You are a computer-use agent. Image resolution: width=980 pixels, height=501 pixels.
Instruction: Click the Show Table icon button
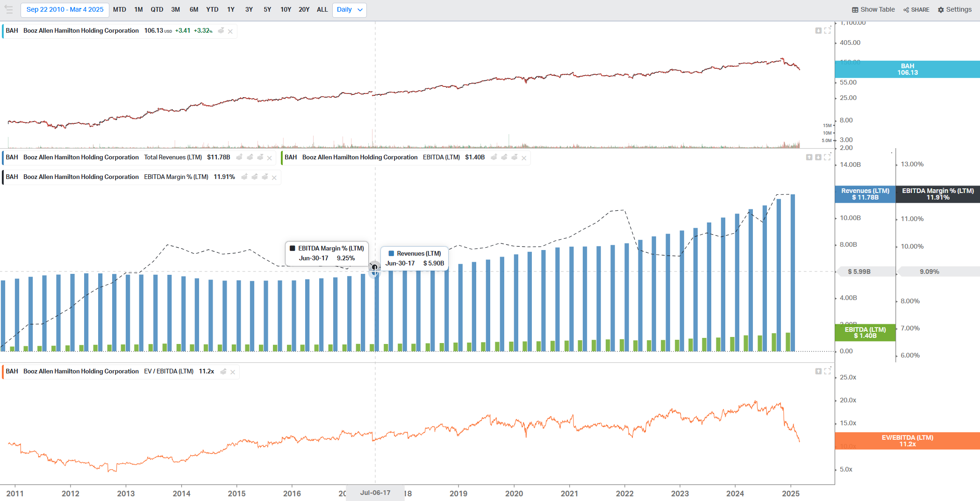pos(873,9)
